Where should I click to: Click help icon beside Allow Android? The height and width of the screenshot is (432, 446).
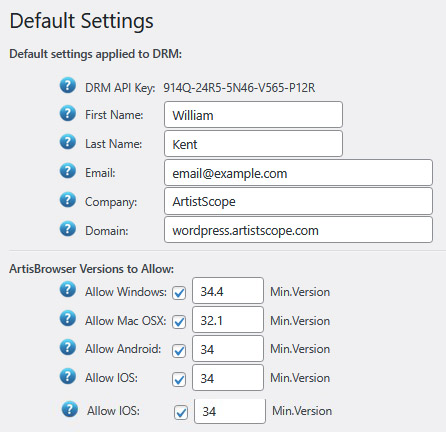(68, 347)
